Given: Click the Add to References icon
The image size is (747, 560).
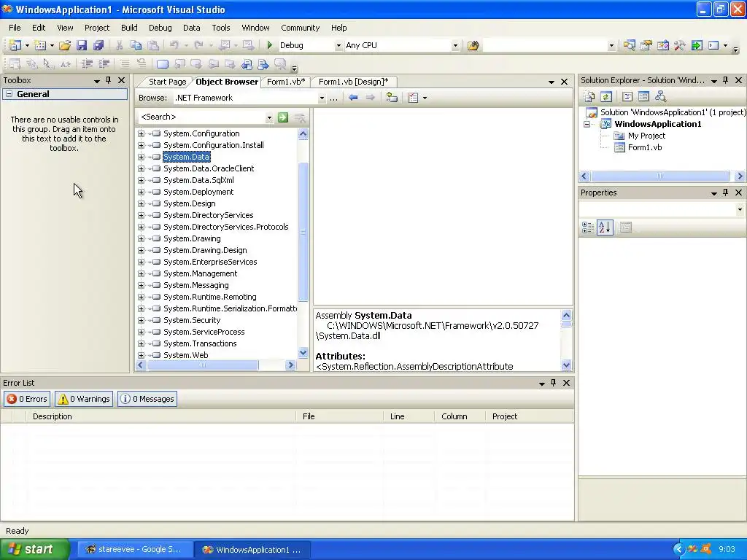Looking at the screenshot, I should coord(392,98).
